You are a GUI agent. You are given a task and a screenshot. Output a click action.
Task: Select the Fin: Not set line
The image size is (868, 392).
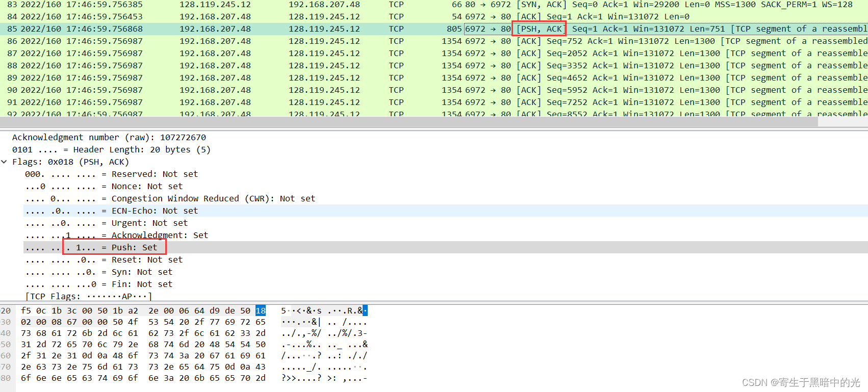(x=98, y=284)
